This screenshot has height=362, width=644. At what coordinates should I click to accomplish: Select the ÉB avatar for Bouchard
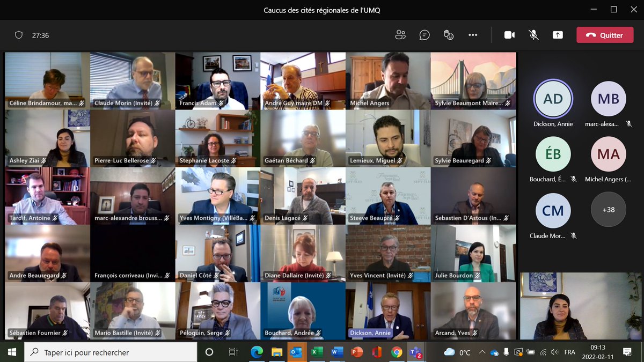tap(553, 154)
